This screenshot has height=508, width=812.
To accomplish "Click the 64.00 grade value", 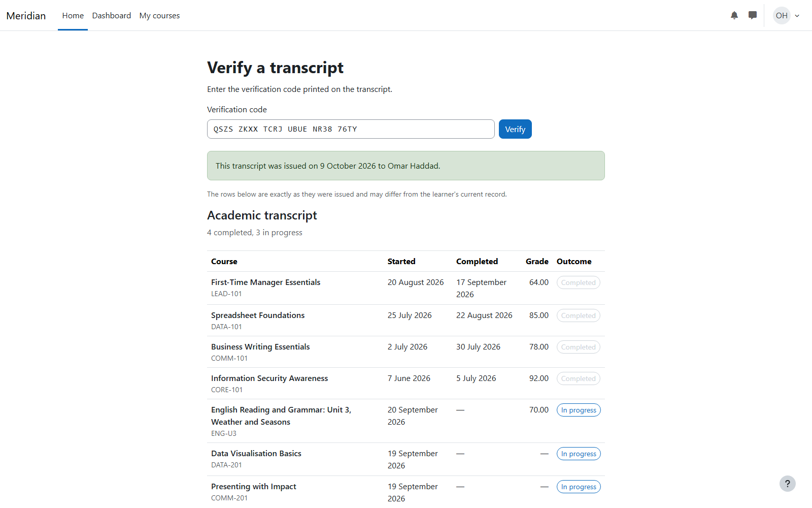I will click(539, 282).
